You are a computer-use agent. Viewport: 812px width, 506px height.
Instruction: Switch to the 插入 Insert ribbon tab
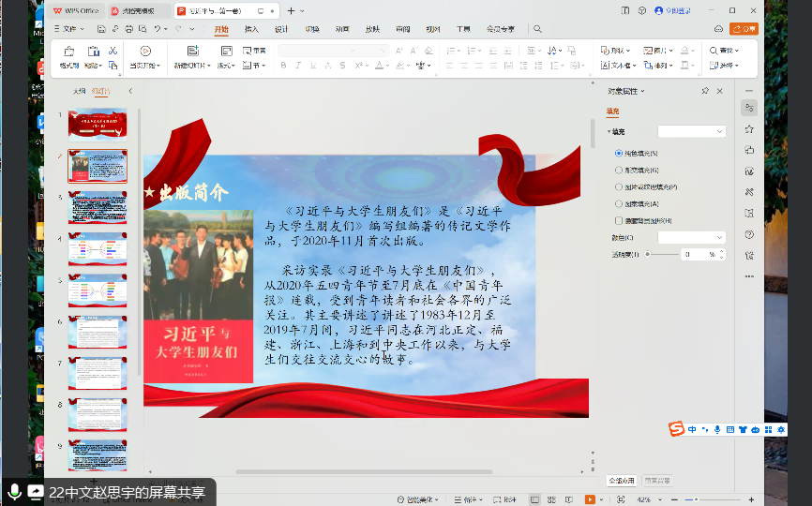point(251,29)
